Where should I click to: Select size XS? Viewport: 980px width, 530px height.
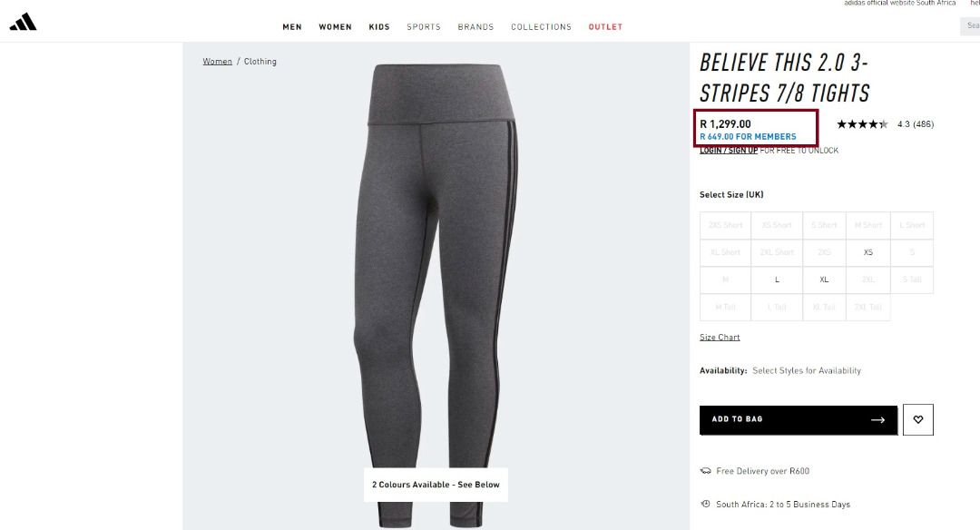click(867, 252)
